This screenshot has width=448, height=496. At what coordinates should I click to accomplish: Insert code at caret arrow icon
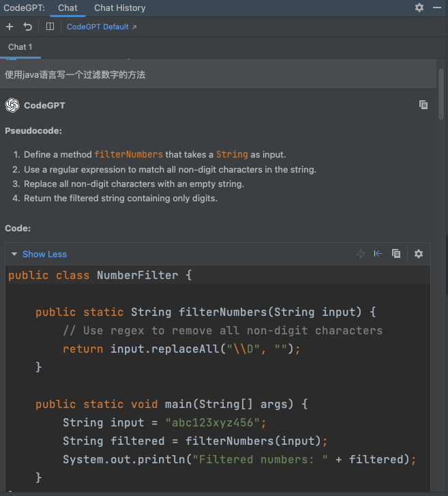pos(378,254)
